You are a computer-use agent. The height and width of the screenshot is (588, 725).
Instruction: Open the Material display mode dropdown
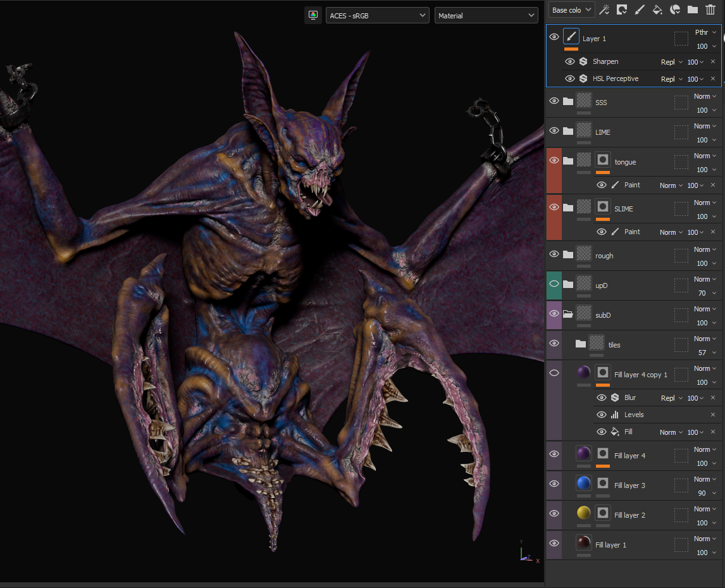pos(486,15)
